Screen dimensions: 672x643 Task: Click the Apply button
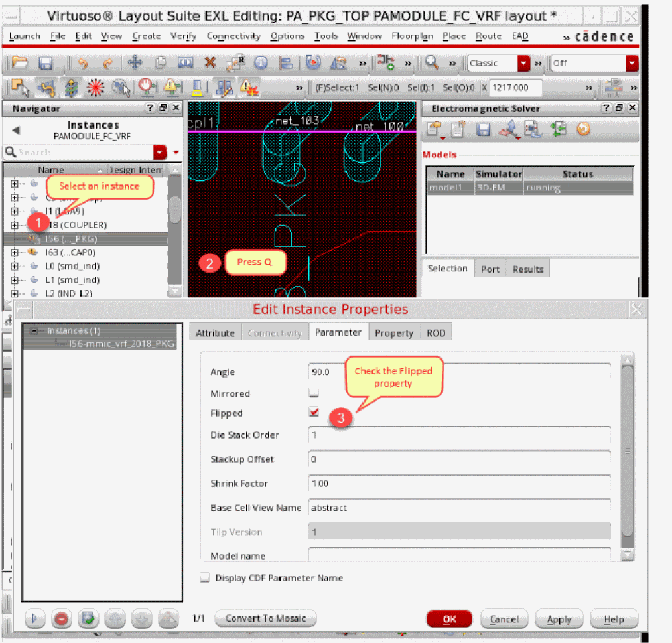coord(559,619)
